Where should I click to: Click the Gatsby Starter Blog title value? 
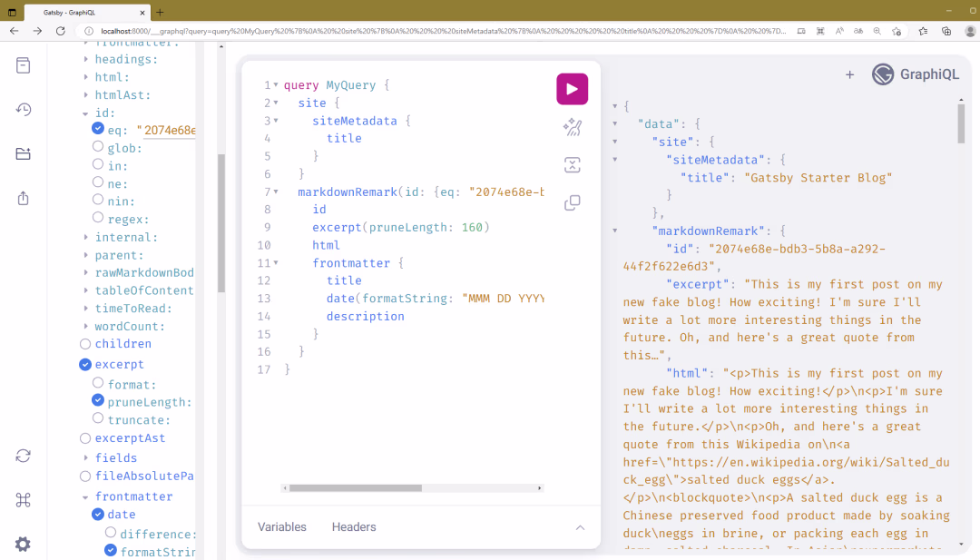(x=818, y=178)
